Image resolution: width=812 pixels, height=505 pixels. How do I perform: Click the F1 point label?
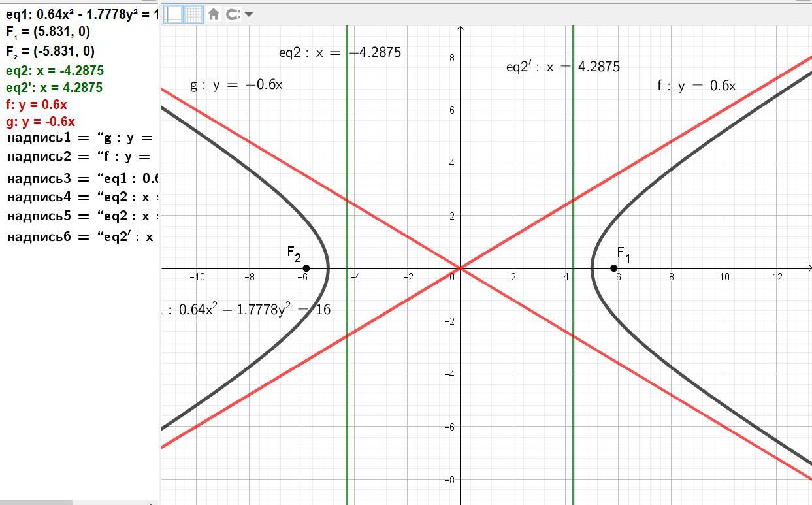pyautogui.click(x=624, y=255)
